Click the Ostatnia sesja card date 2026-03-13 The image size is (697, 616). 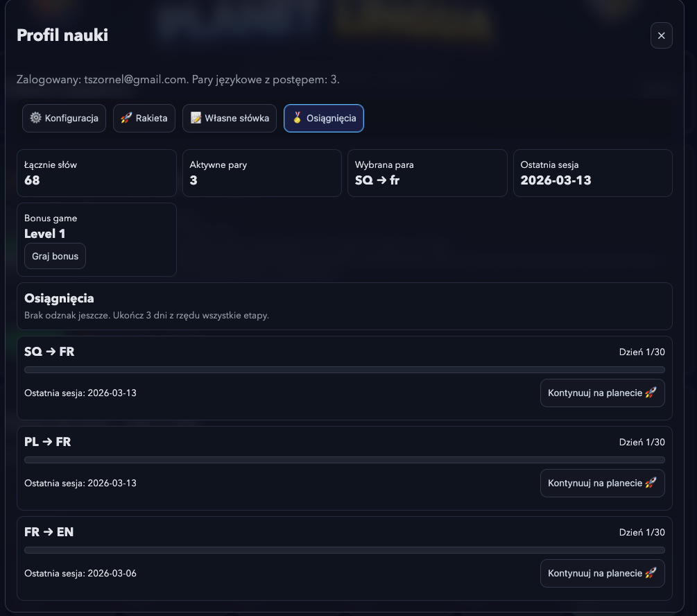(x=556, y=180)
